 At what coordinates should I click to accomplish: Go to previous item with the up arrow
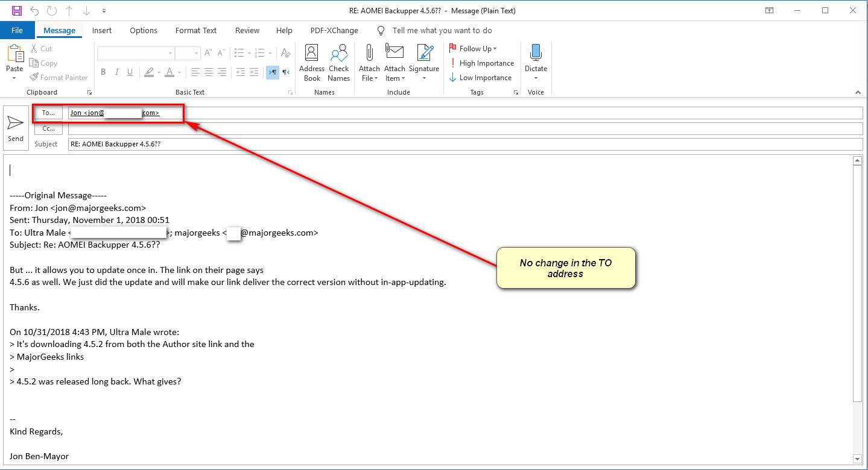coord(69,10)
